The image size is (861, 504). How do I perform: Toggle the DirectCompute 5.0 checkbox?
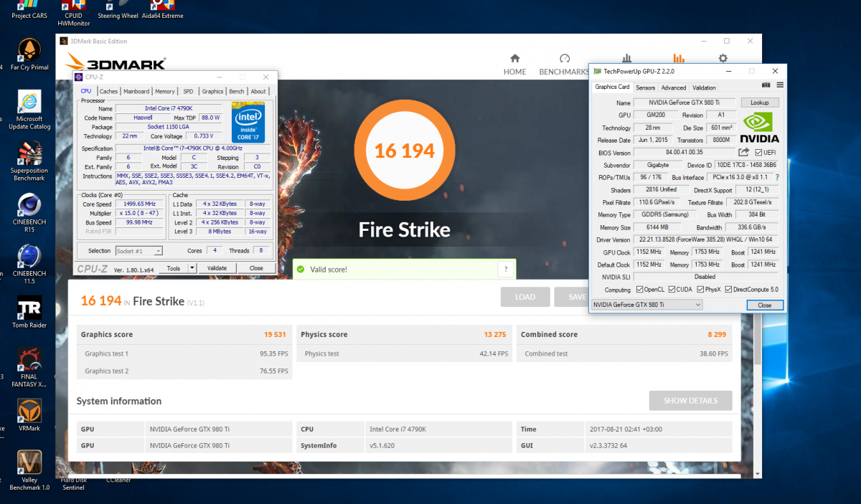click(x=728, y=290)
